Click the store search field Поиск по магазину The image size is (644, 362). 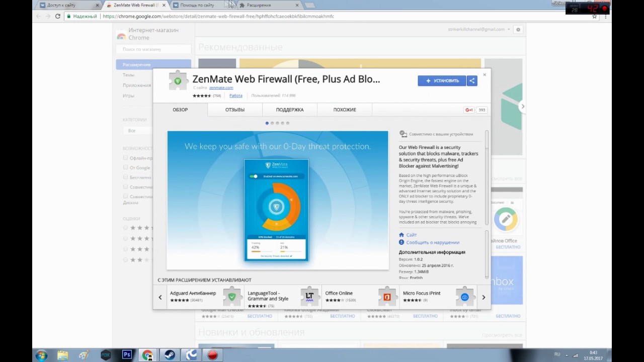tap(153, 49)
